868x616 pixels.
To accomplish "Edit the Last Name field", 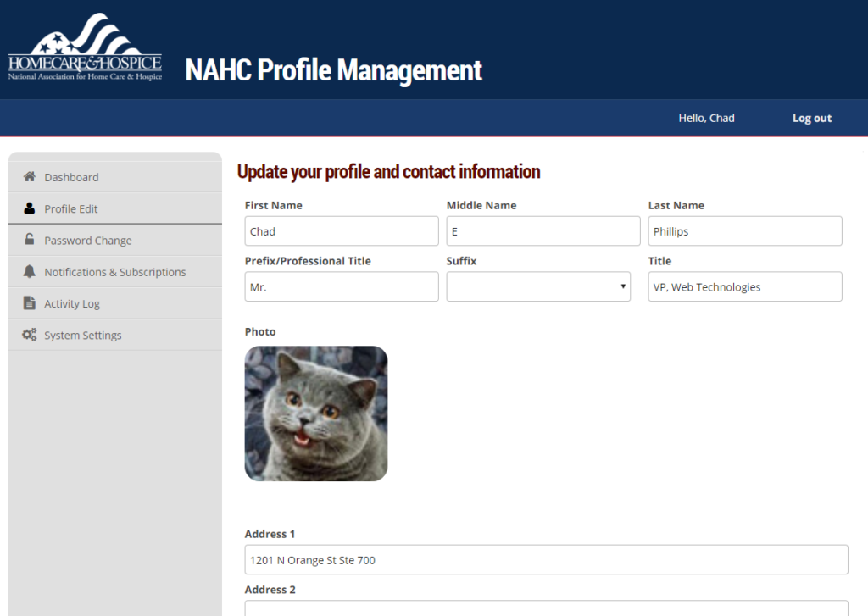I will [745, 231].
